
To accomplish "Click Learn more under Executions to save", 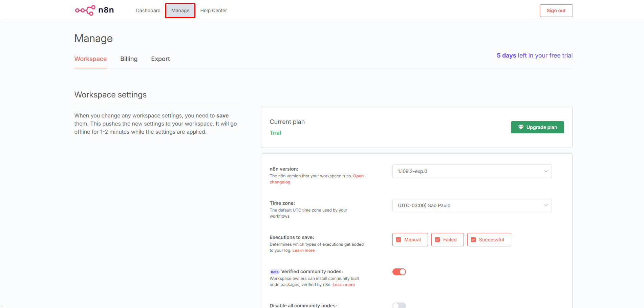I will click(303, 250).
